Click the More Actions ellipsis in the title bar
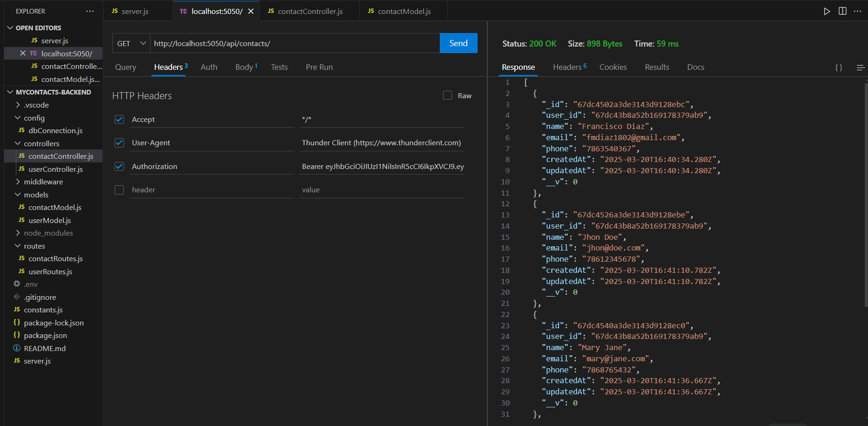The height and width of the screenshot is (426, 868). point(858,11)
